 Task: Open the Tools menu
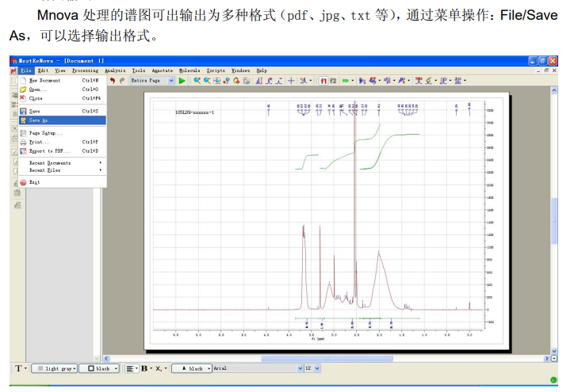(x=139, y=70)
